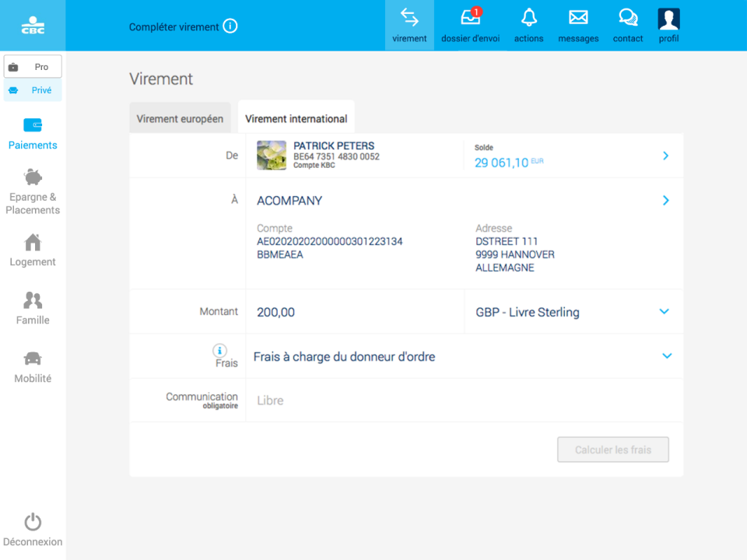The height and width of the screenshot is (560, 747).
Task: Switch to the Pro account mode
Action: (33, 67)
